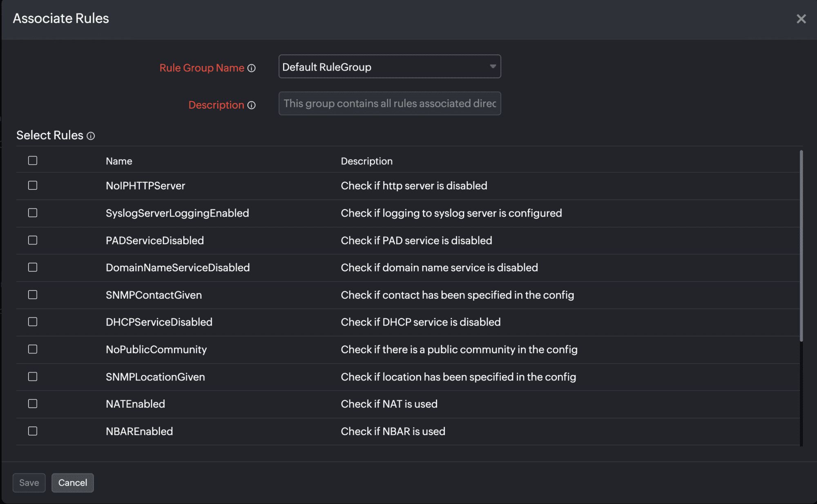Screen dimensions: 817x504
Task: Select the SyslogServerLoggingEnabled rule checkbox
Action: tap(33, 213)
